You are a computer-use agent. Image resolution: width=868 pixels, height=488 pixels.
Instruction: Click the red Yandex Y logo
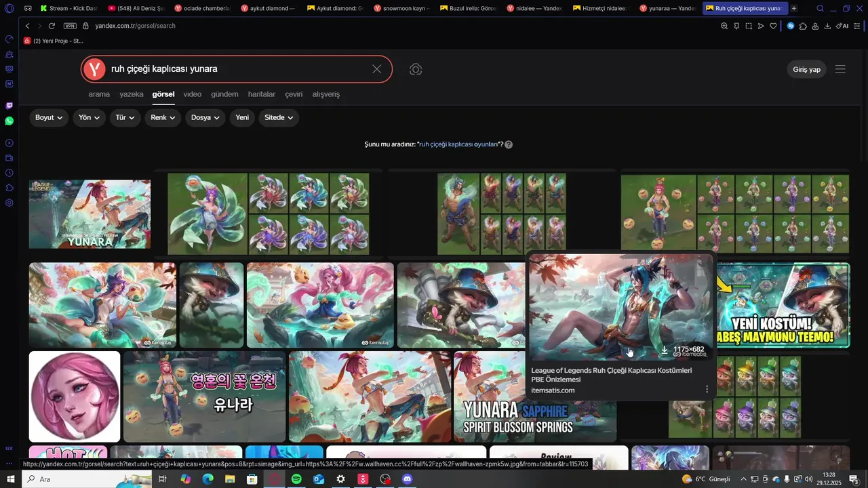tap(94, 69)
